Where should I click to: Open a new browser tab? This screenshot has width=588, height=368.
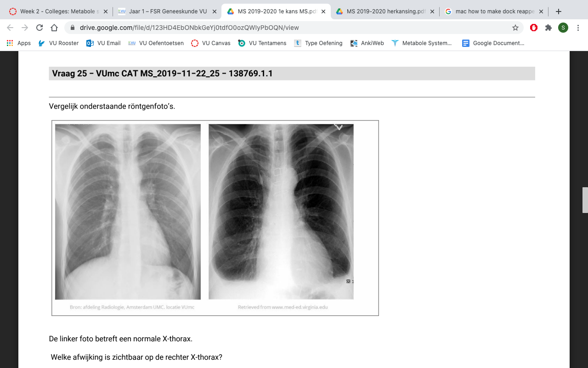(559, 11)
